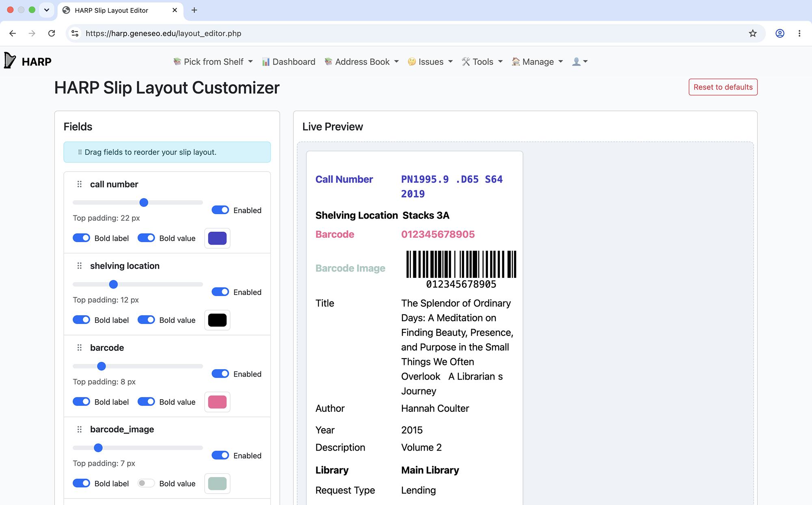Screen dimensions: 812x505
Task: Disable the shelving location Enabled toggle
Action: point(220,292)
